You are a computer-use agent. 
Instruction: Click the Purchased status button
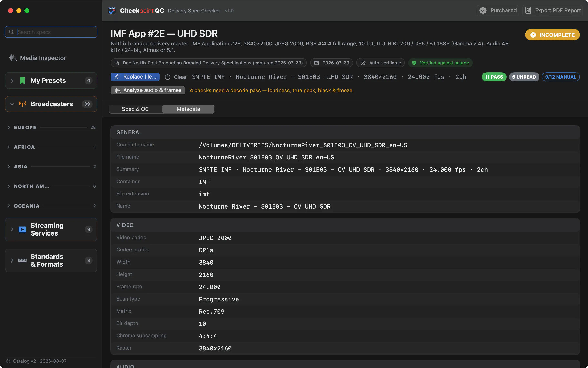pos(498,10)
